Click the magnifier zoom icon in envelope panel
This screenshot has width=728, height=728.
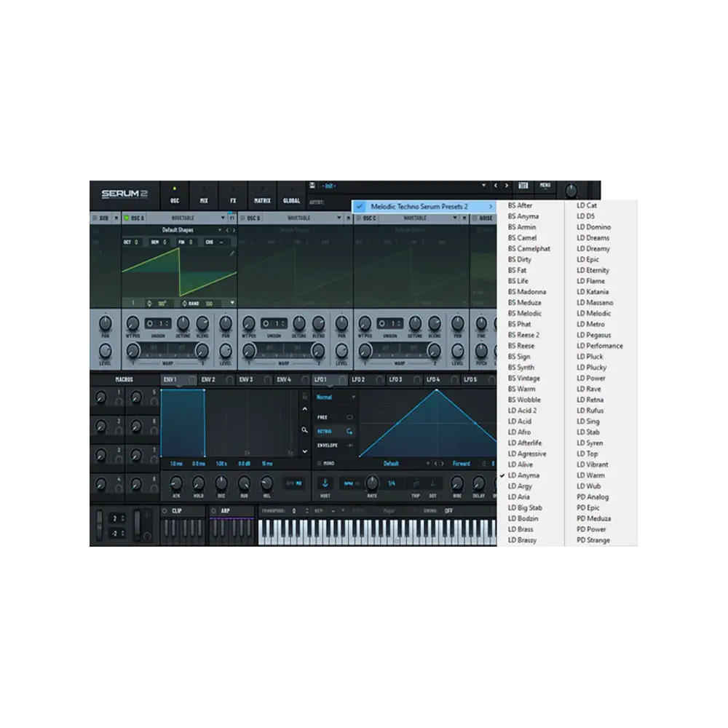coord(304,430)
